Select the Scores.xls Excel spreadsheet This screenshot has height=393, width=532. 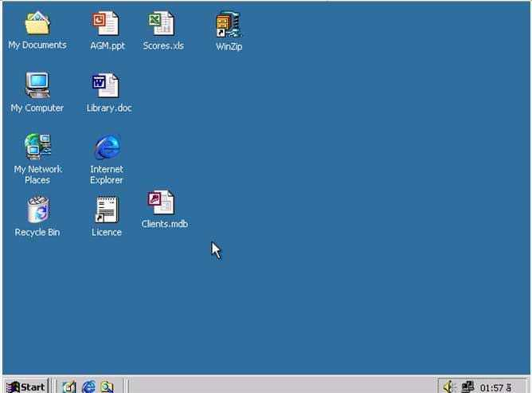coord(162,24)
